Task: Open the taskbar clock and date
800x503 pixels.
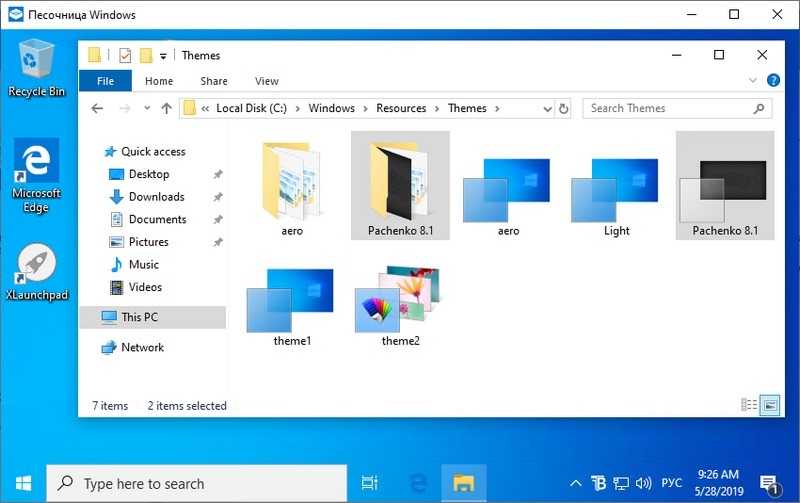Action: 718,483
